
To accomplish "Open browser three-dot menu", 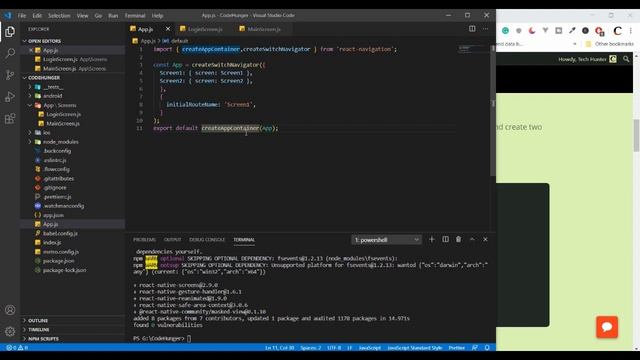I will tap(631, 31).
